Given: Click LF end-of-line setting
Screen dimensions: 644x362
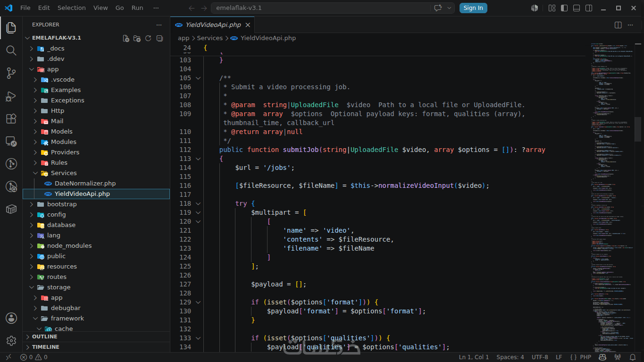Looking at the screenshot, I should 559,357.
